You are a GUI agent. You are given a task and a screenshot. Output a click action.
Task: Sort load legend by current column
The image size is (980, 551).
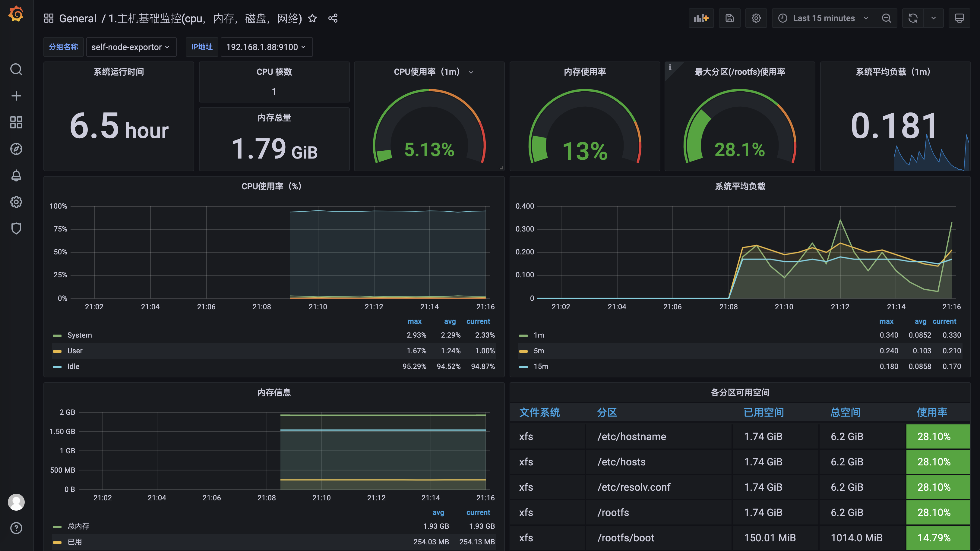tap(944, 321)
